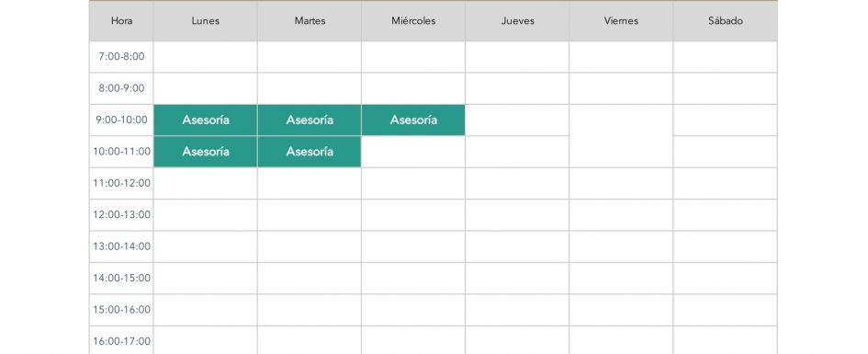
Task: Select the 8:00-9:00 time row label
Action: point(122,88)
